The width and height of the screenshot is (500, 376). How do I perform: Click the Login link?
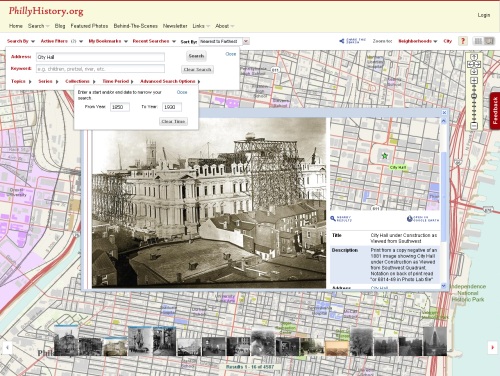(x=484, y=15)
